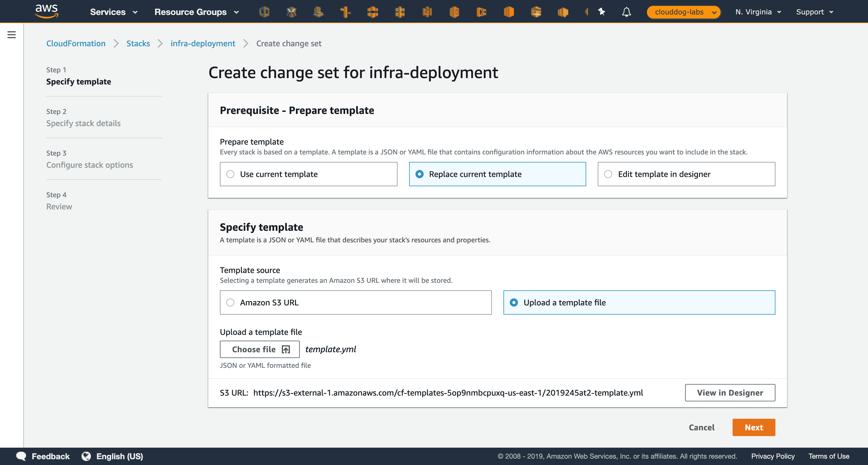The image size is (868, 465).
Task: Choose Amazon S3 URL as template source
Action: tap(230, 302)
